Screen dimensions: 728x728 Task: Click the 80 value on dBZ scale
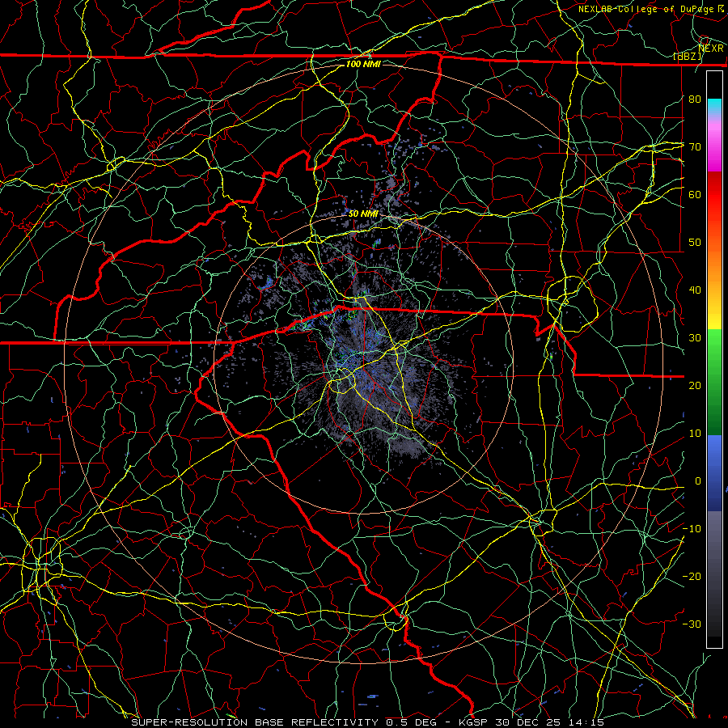(x=695, y=99)
